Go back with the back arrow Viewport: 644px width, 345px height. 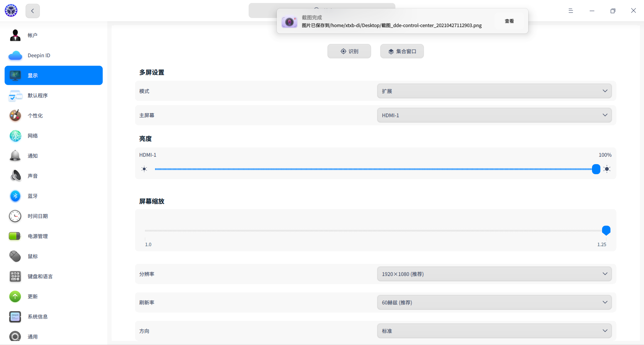tap(33, 11)
